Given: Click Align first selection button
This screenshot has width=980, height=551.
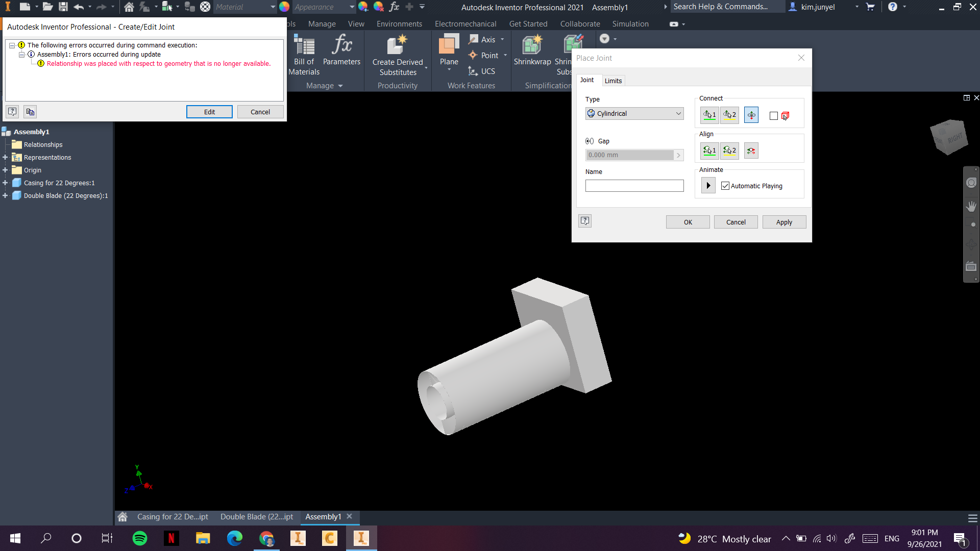Looking at the screenshot, I should [709, 151].
